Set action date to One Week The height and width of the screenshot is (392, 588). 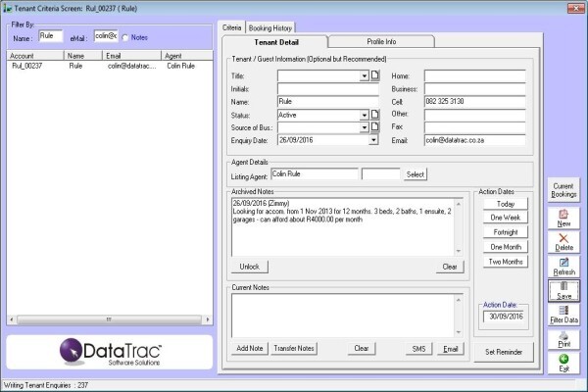coord(506,218)
